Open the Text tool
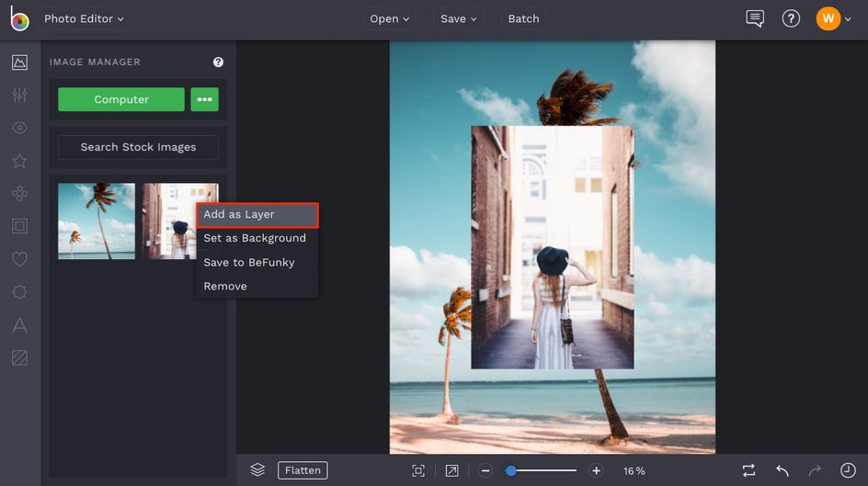This screenshot has height=486, width=868. (19, 325)
